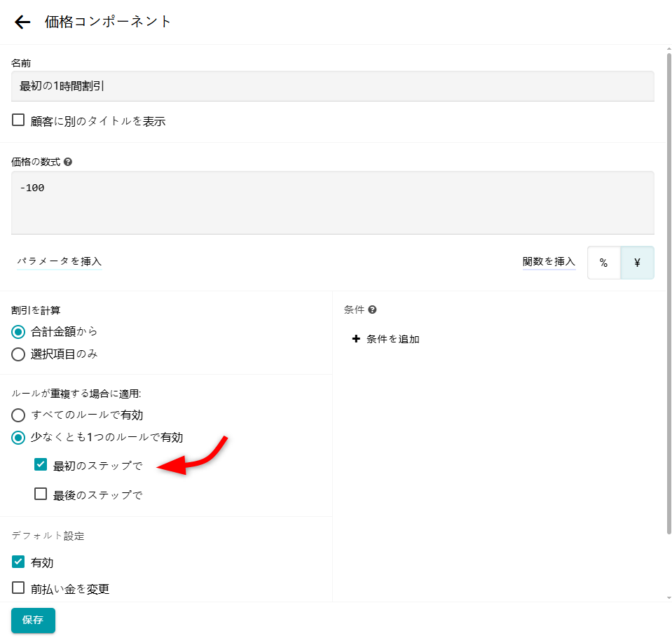Add a condition with 条件を追加
Image resolution: width=672 pixels, height=638 pixels.
(385, 339)
